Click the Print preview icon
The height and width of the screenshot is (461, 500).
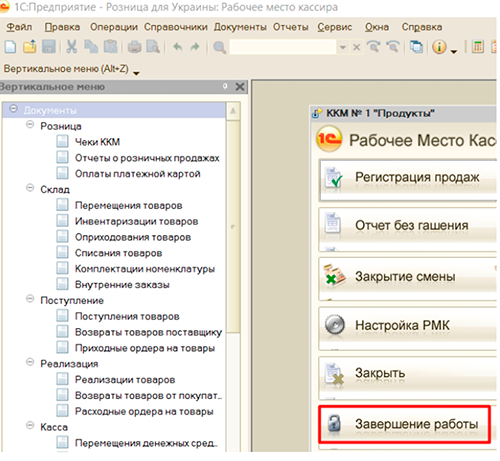(x=153, y=47)
